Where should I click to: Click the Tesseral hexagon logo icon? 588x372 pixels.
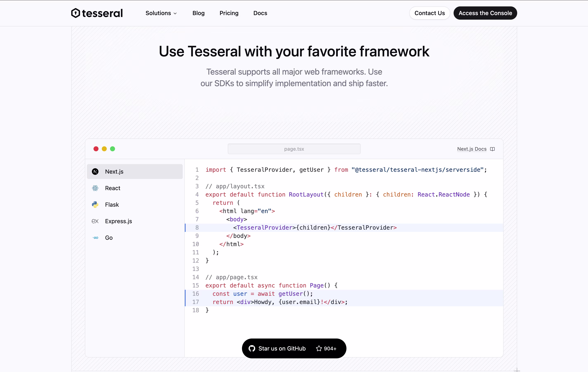click(75, 13)
